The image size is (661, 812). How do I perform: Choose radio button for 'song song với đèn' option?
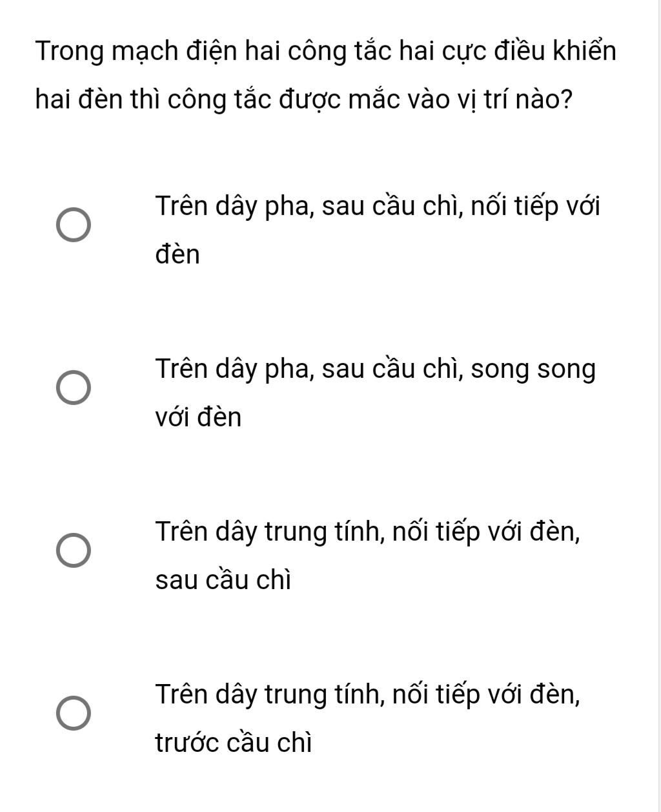click(73, 388)
